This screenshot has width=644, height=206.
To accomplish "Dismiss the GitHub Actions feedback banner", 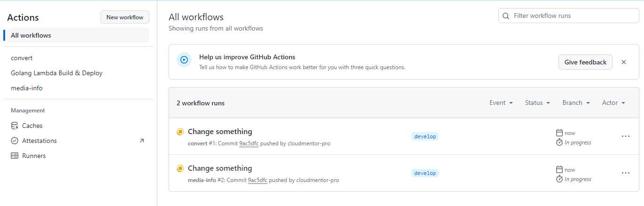I will (x=623, y=62).
